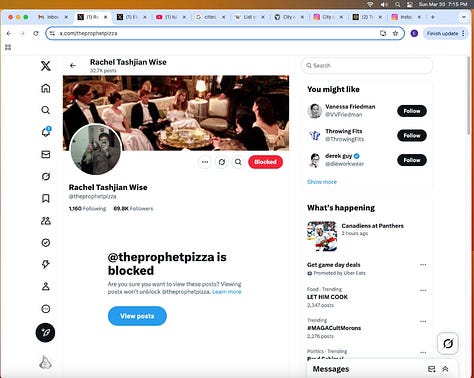Open options for LET HIM COOK trend
The width and height of the screenshot is (474, 378).
(x=423, y=290)
